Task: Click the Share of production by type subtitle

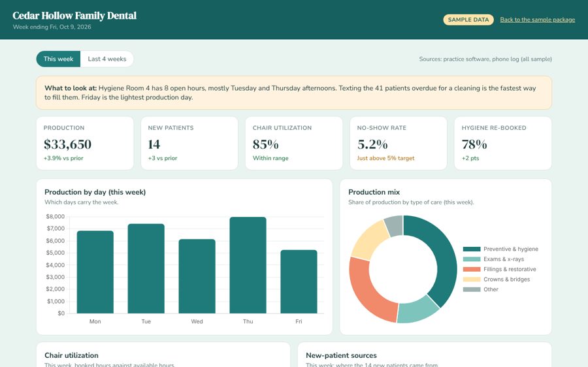Action: [x=411, y=202]
